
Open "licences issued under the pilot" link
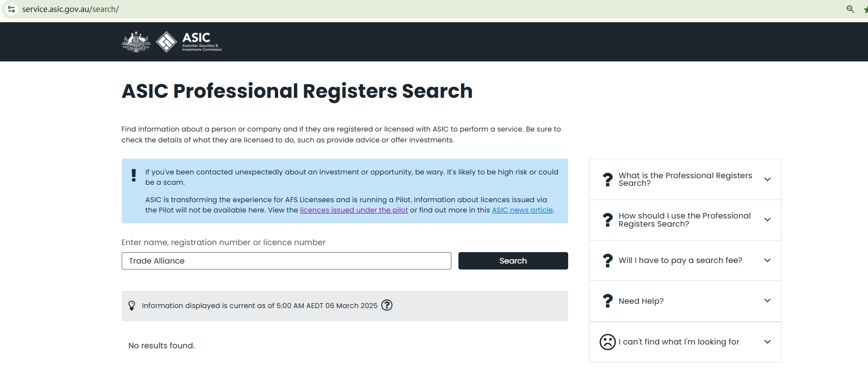(x=354, y=210)
